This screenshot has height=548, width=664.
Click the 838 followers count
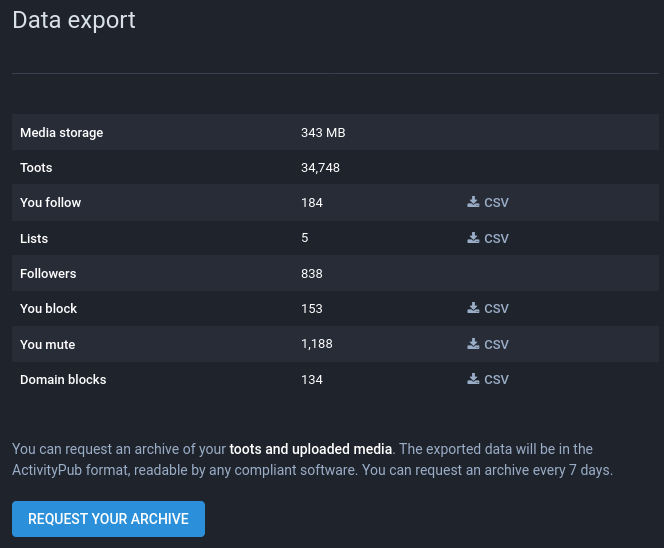312,273
